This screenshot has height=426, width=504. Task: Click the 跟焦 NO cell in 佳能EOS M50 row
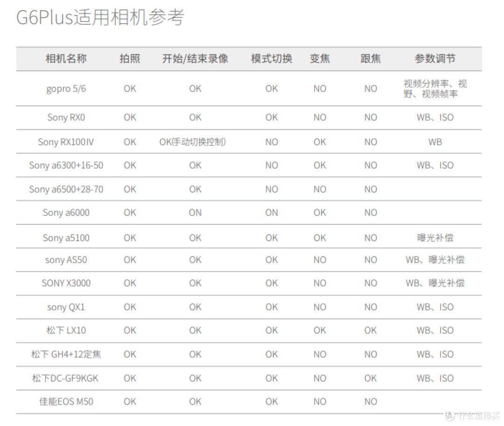coord(371,402)
